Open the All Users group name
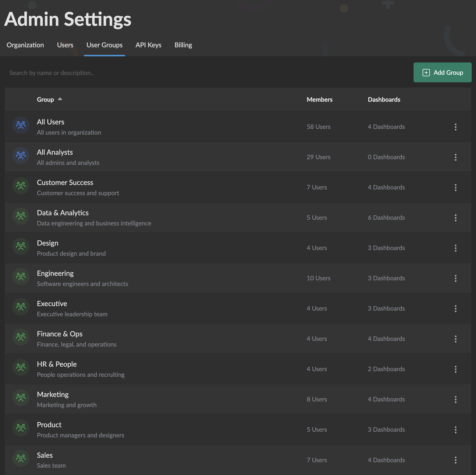This screenshot has height=475, width=476. pos(50,122)
